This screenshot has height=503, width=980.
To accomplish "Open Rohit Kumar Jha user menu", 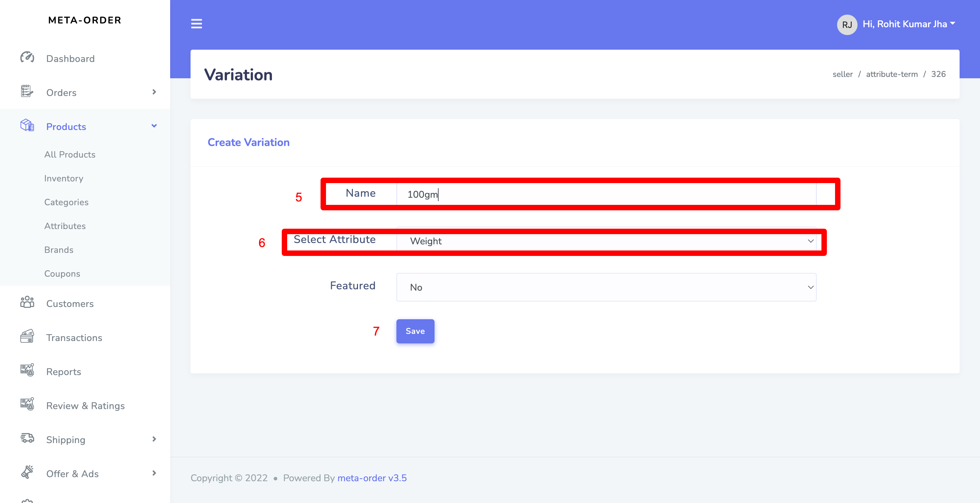I will coord(908,24).
